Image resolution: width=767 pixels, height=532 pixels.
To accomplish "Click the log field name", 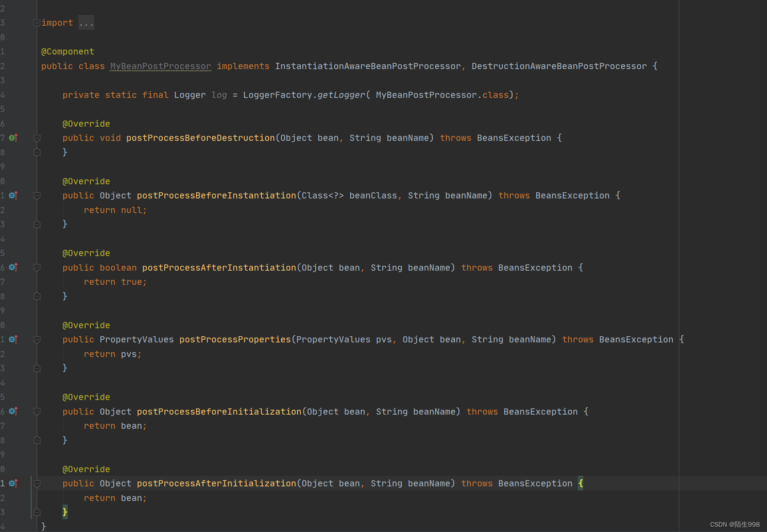I will pos(219,95).
